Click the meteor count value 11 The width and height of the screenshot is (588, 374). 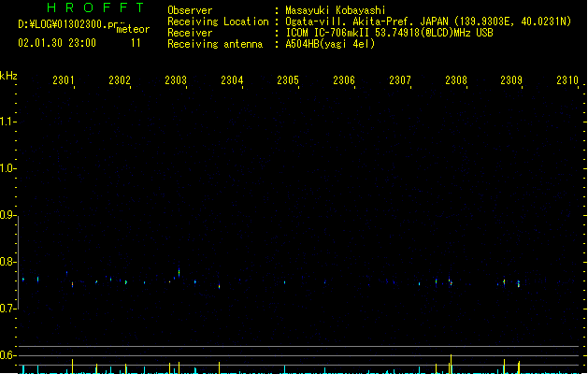click(136, 43)
